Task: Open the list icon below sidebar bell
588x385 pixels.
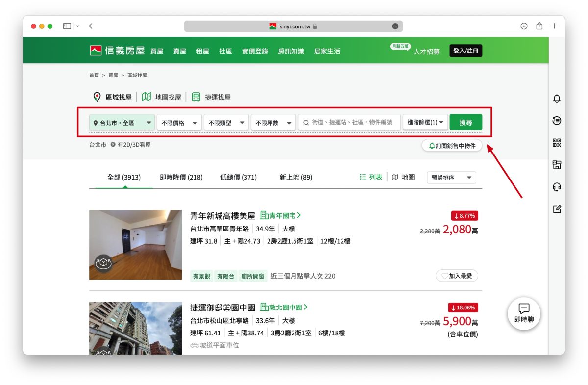Action: pyautogui.click(x=557, y=121)
